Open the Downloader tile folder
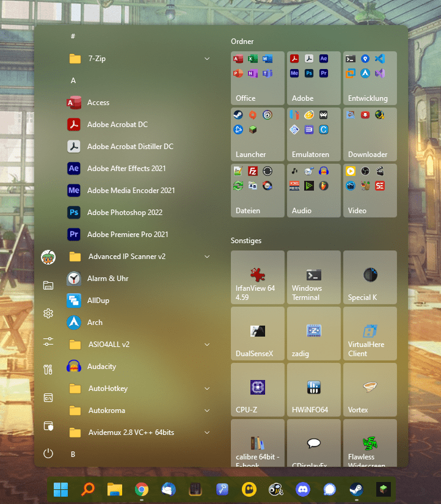Screen dimensions: 441x504 click(370, 134)
